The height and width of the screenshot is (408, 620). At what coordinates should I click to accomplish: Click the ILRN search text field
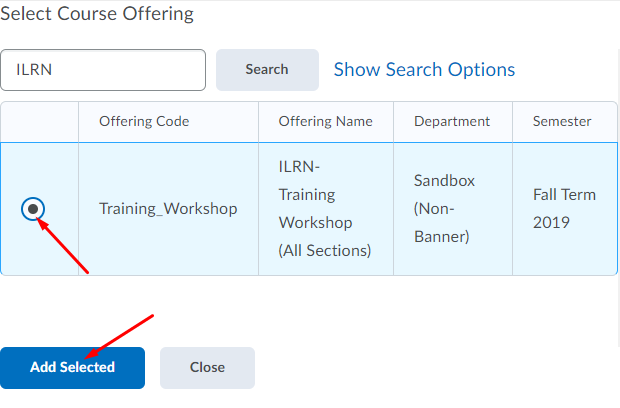[103, 70]
